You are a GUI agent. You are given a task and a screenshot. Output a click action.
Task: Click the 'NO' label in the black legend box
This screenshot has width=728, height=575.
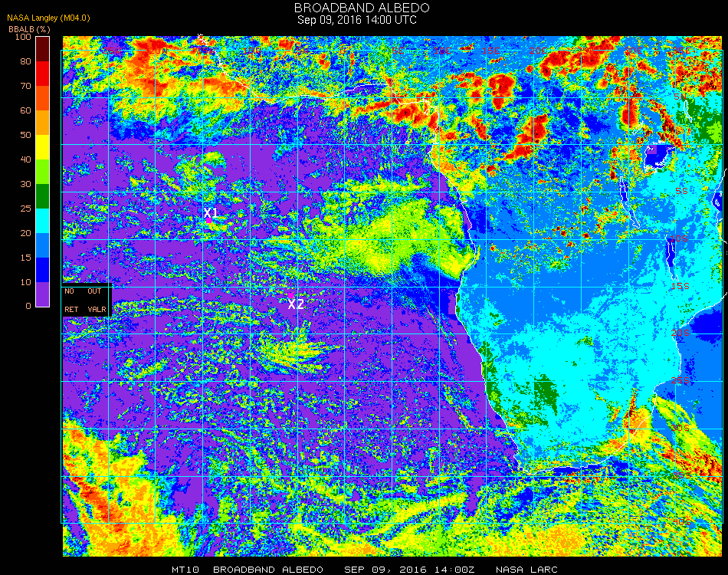pos(69,291)
